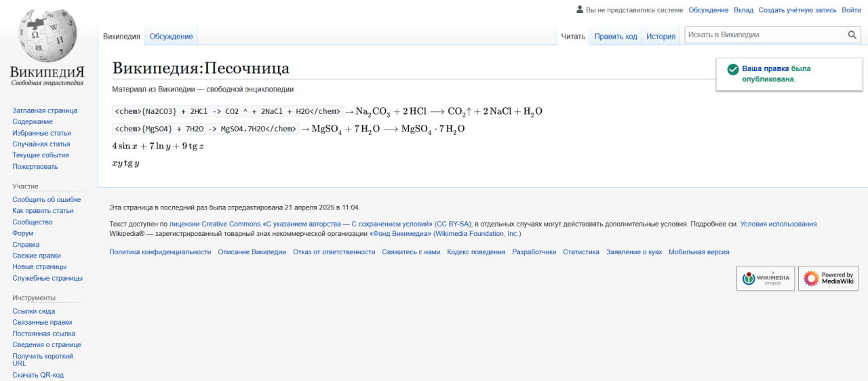The width and height of the screenshot is (868, 381).
Task: Open Фонд Викимедиа (Wikimedia Foundation, Inc.) link
Action: 445,233
